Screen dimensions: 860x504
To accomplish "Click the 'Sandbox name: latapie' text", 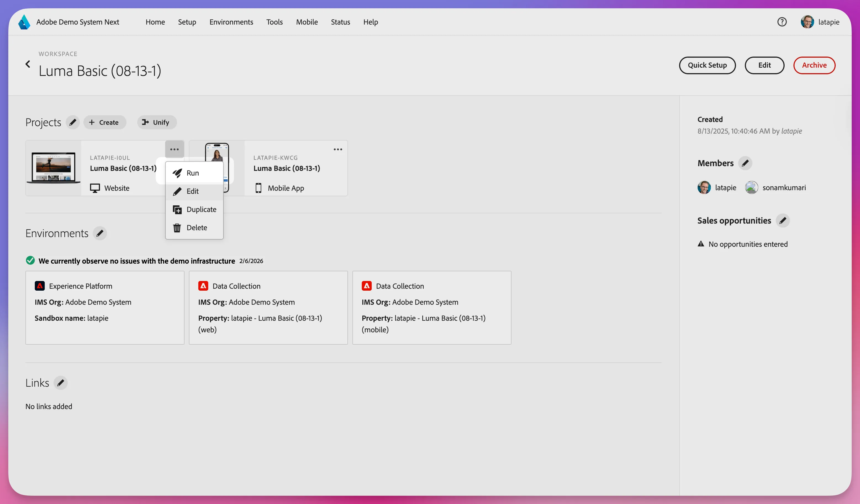I will coord(71,319).
